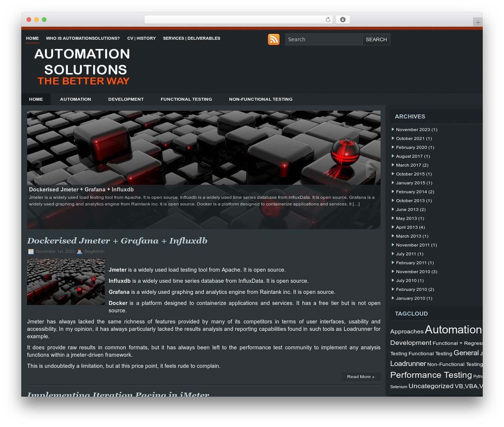Click the browser download icon
This screenshot has width=504, height=427.
coord(343,20)
